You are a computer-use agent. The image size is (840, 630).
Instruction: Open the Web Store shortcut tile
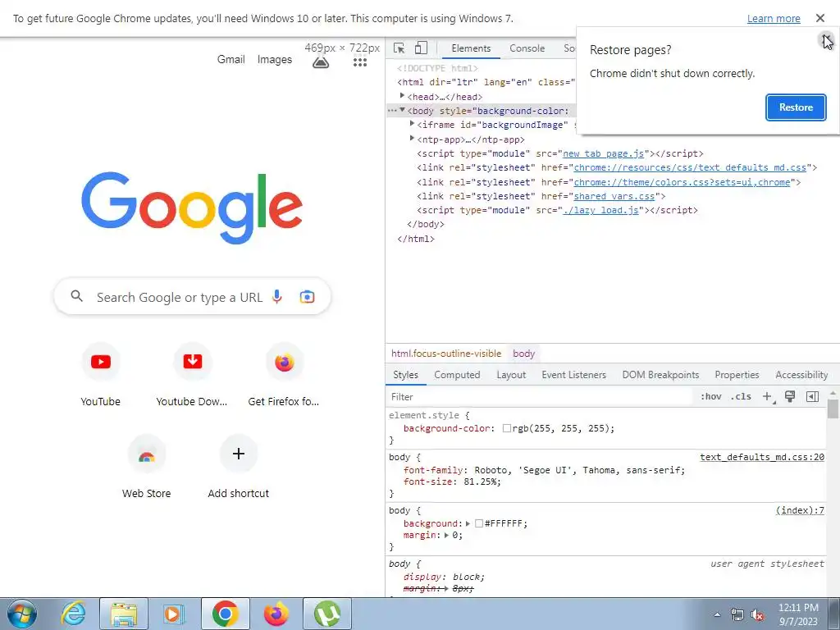point(146,466)
